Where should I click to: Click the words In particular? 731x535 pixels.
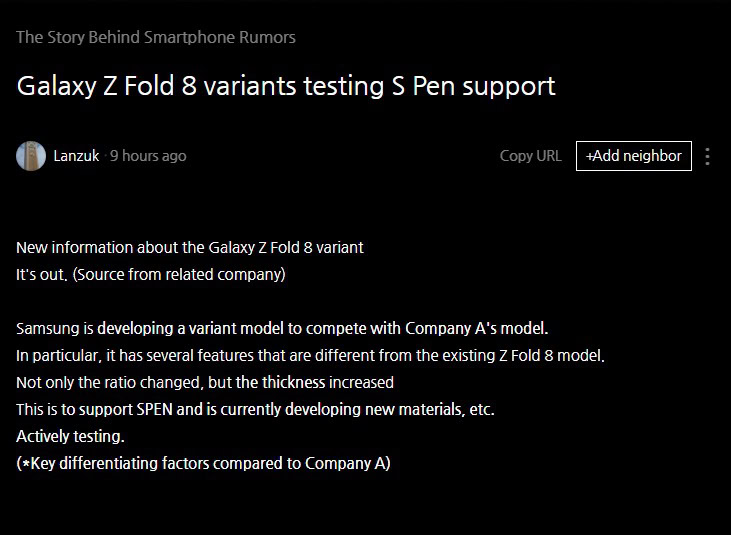[50, 355]
